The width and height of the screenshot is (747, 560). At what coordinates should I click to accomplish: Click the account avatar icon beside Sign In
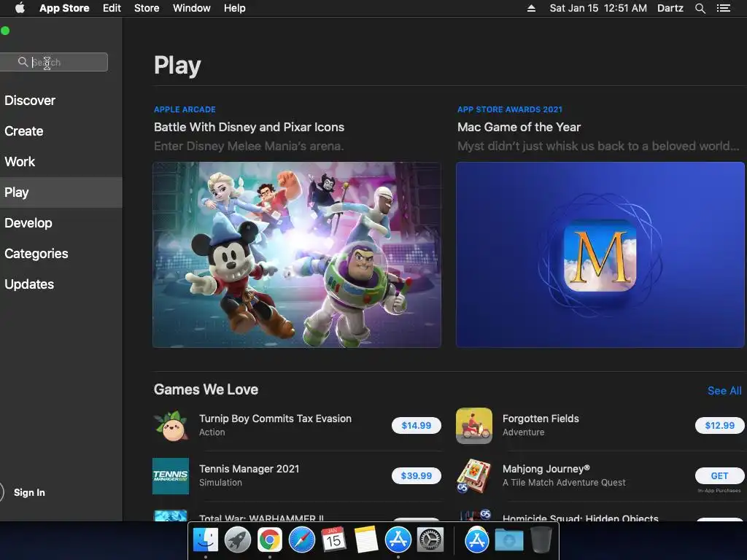pyautogui.click(x=1, y=492)
